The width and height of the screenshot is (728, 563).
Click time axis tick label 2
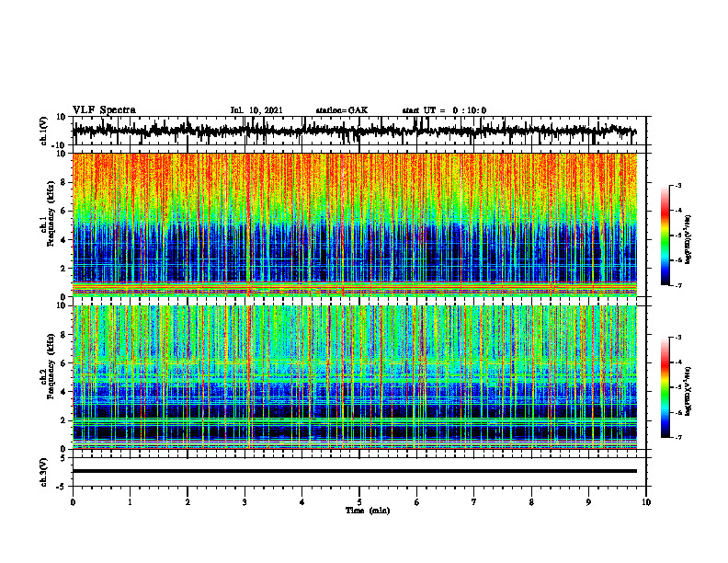(188, 502)
